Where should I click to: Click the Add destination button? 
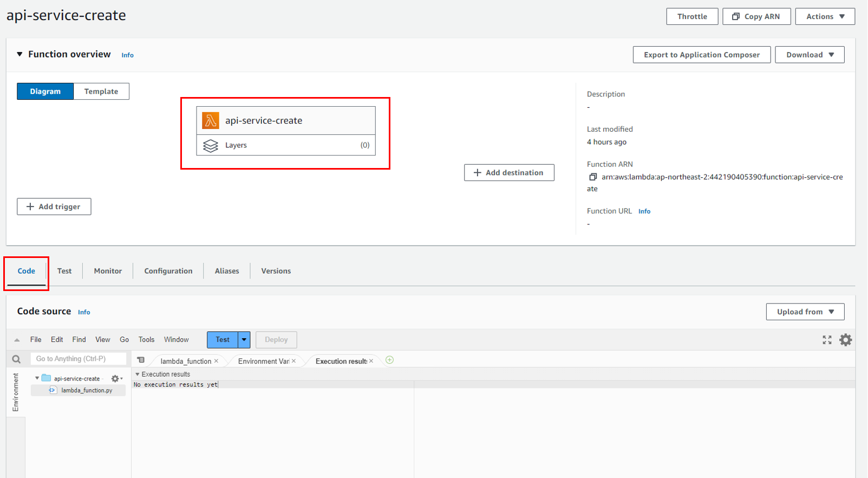click(509, 172)
